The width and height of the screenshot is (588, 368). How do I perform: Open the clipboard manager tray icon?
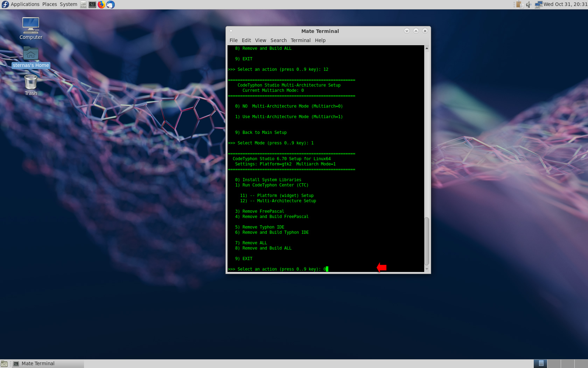click(x=520, y=5)
